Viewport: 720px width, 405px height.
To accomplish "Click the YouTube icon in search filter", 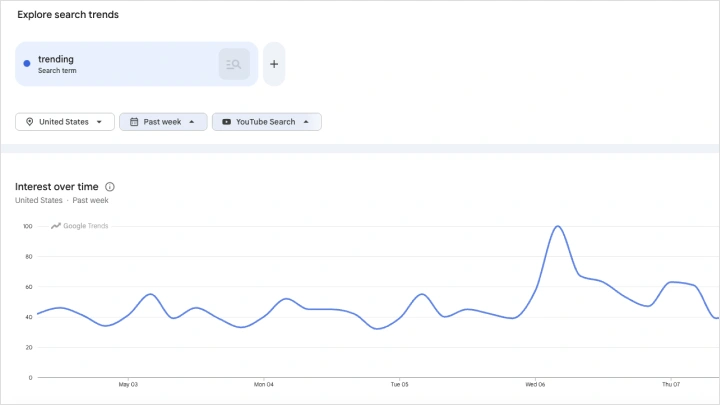I will tap(226, 122).
